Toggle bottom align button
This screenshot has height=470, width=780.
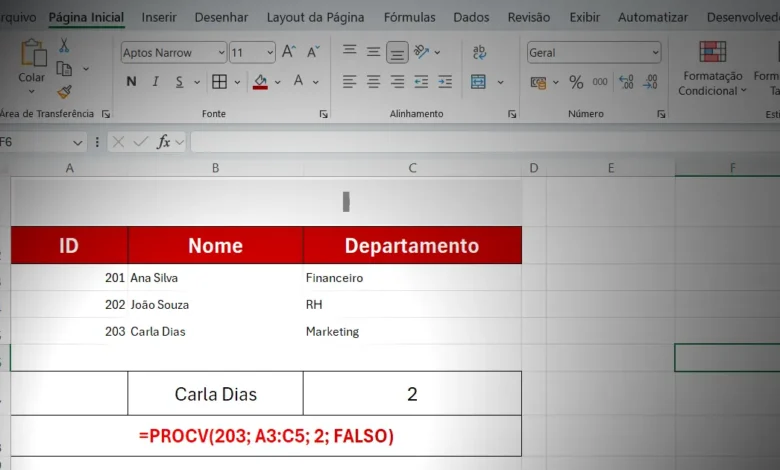[397, 52]
